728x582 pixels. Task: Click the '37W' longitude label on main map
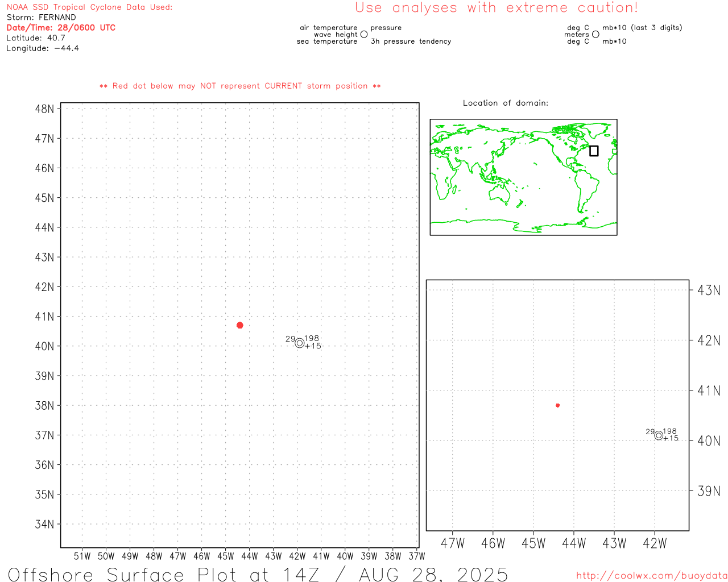click(417, 556)
